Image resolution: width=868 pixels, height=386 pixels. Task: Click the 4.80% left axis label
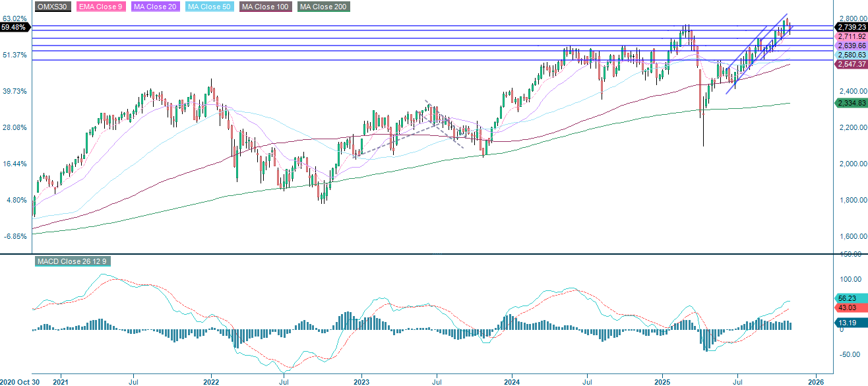tap(16, 200)
